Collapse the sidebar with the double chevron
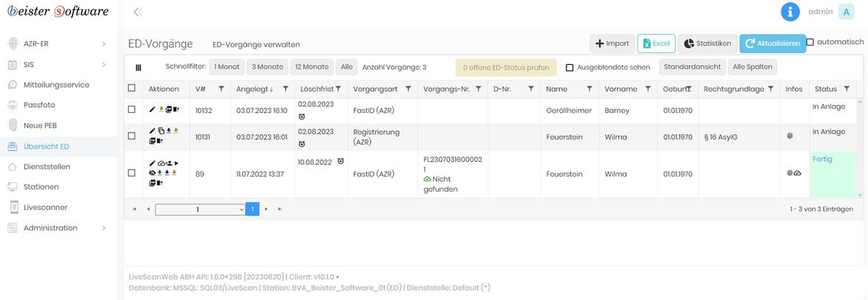Viewport: 868px width, 300px height. [x=138, y=12]
